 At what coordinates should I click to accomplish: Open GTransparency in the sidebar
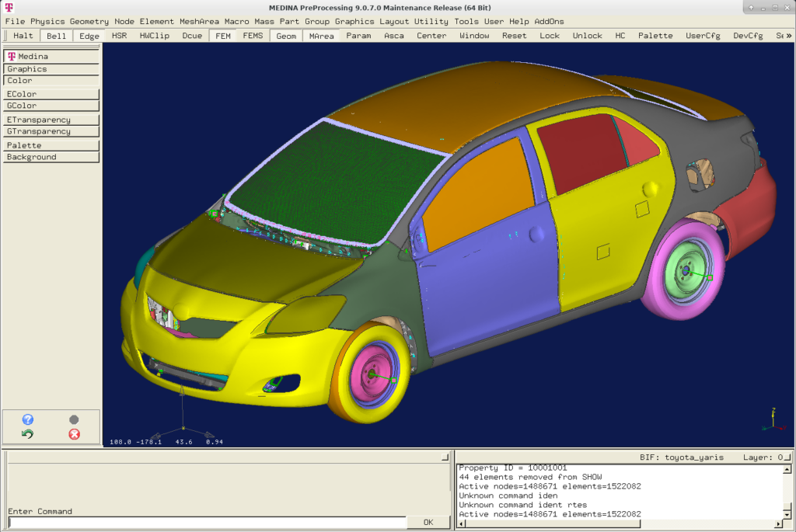point(51,131)
